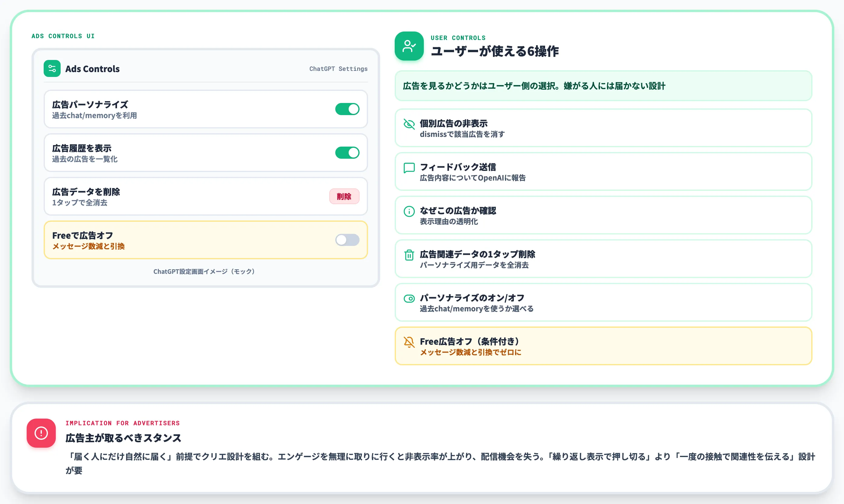Click the 広告内容についてOpenAIに報告 description
This screenshot has height=504, width=844.
(x=473, y=177)
